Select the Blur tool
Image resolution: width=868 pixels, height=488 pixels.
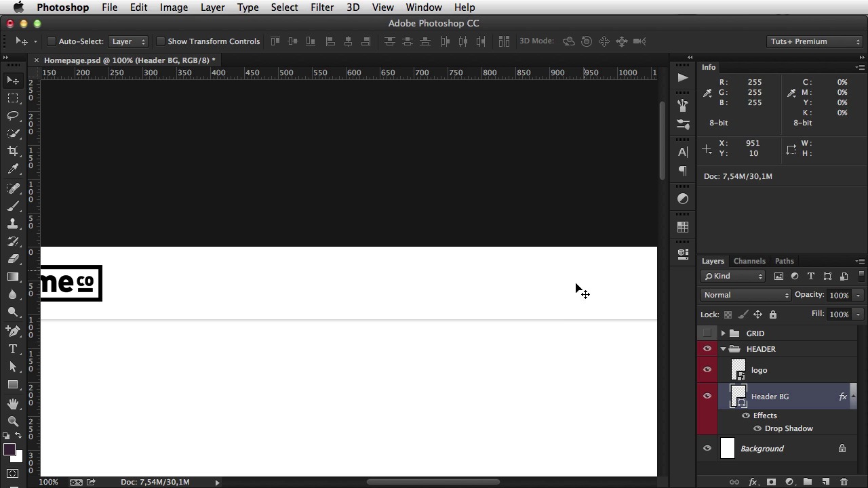pos(13,294)
